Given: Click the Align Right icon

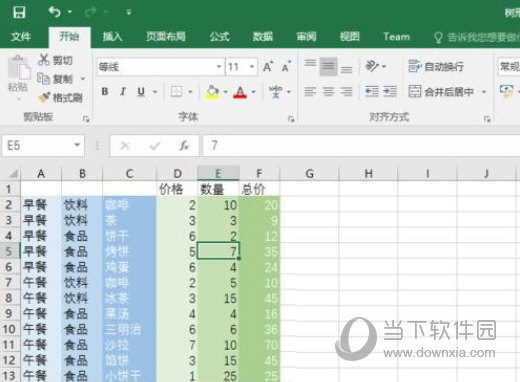Looking at the screenshot, I should (347, 91).
